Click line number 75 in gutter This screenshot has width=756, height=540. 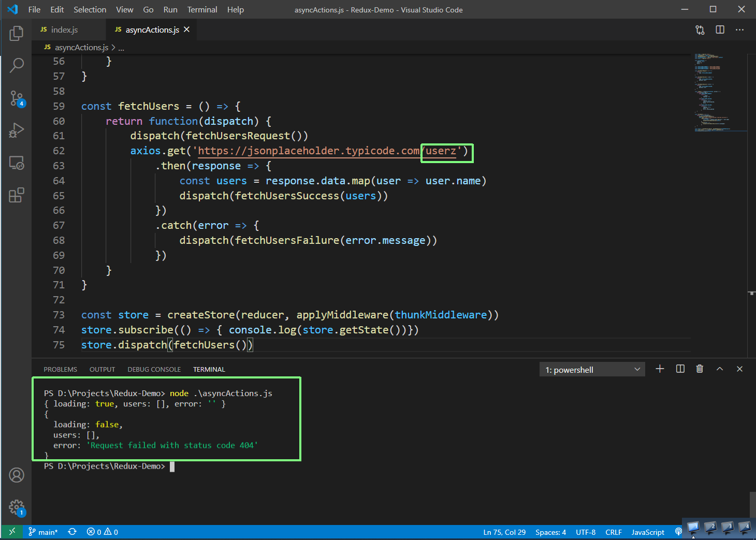point(59,345)
